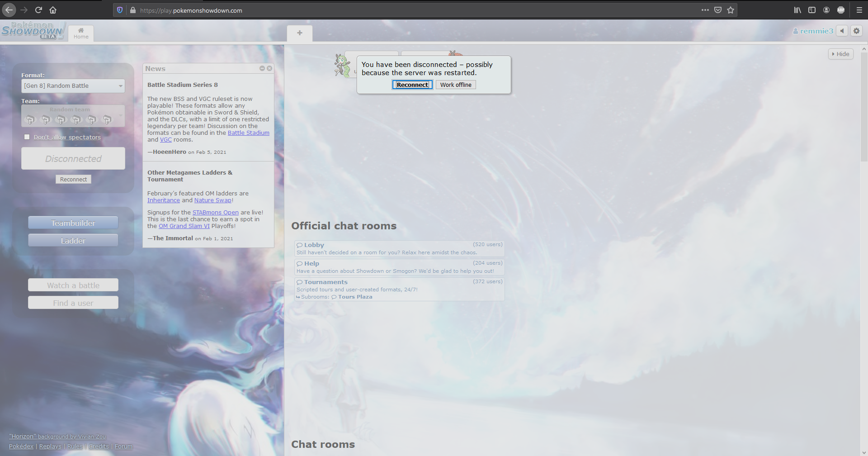Click the HoeenHero author name
868x456 pixels.
[170, 152]
